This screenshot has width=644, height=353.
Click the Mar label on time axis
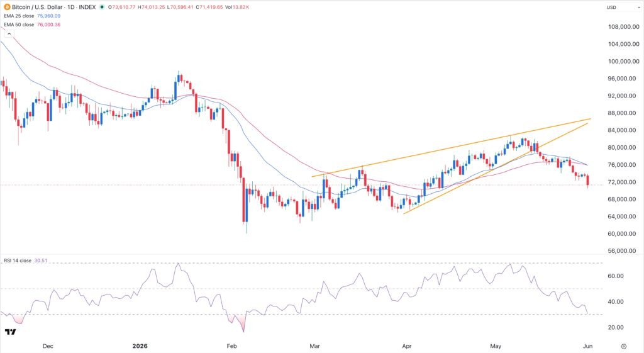314,346
